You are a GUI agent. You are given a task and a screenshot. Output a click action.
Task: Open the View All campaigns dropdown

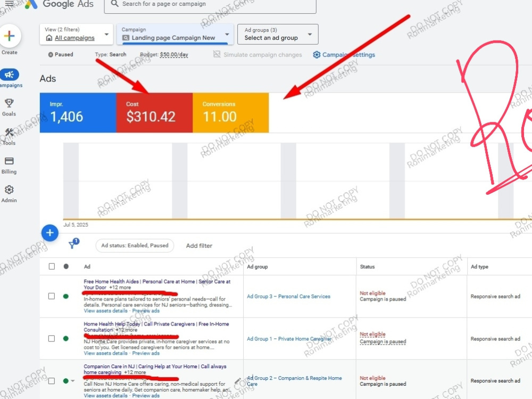[76, 34]
